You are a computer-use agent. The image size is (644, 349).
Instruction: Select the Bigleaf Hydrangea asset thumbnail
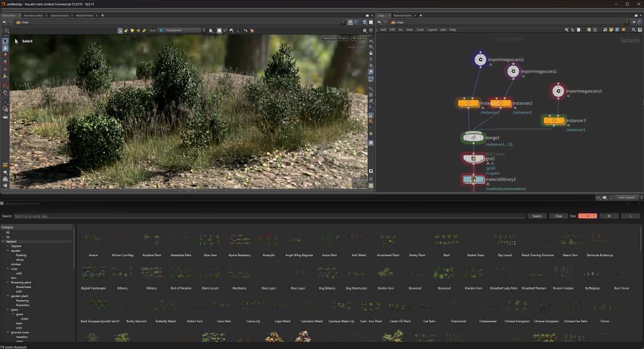click(x=93, y=272)
